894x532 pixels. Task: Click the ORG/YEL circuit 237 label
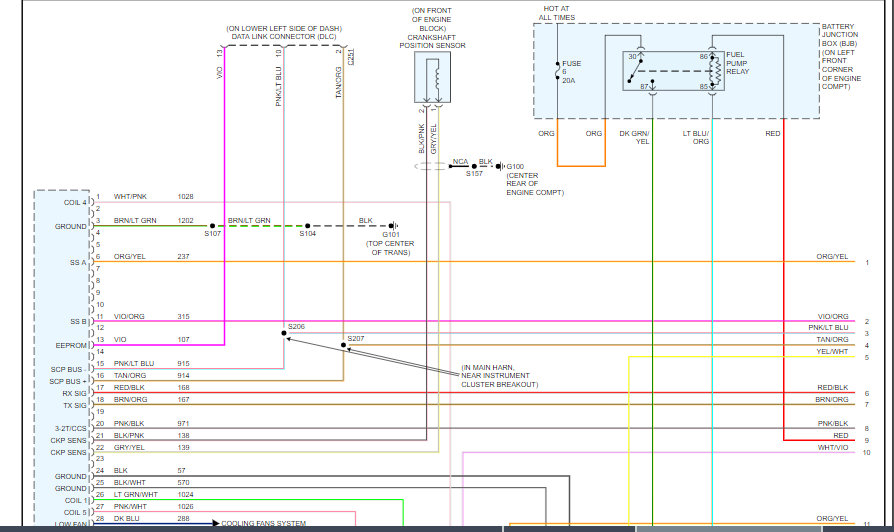(x=129, y=257)
